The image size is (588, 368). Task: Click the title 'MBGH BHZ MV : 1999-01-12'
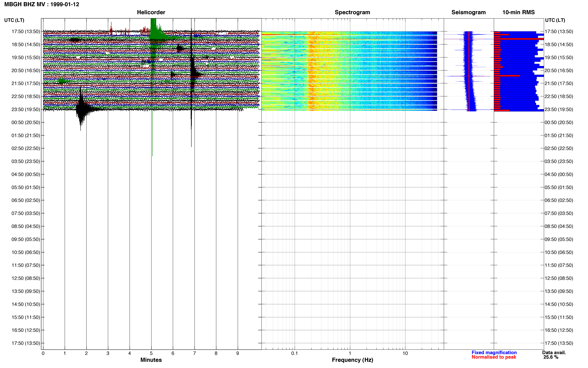click(42, 4)
